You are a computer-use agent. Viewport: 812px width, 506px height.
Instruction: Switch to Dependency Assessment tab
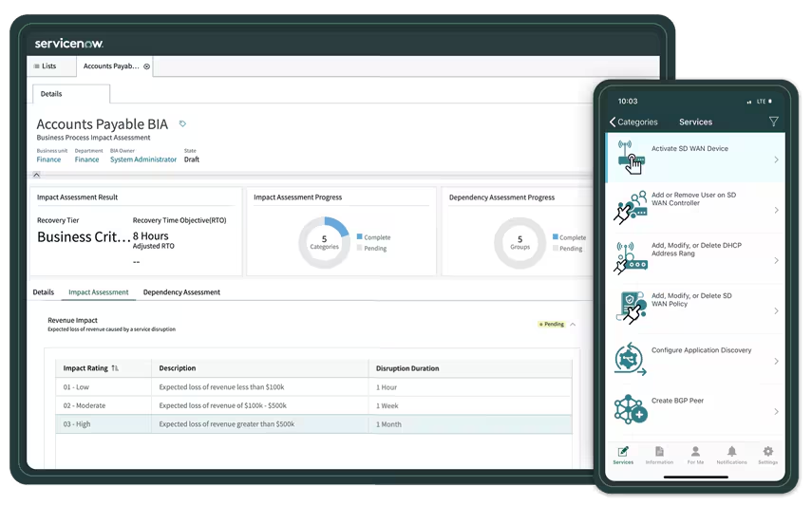[x=181, y=292]
